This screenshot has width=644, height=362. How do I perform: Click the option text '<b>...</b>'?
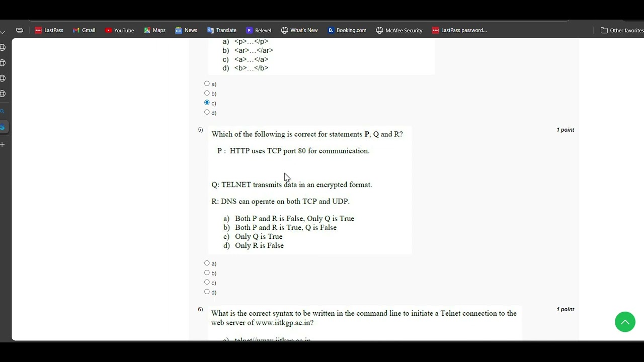point(251,68)
